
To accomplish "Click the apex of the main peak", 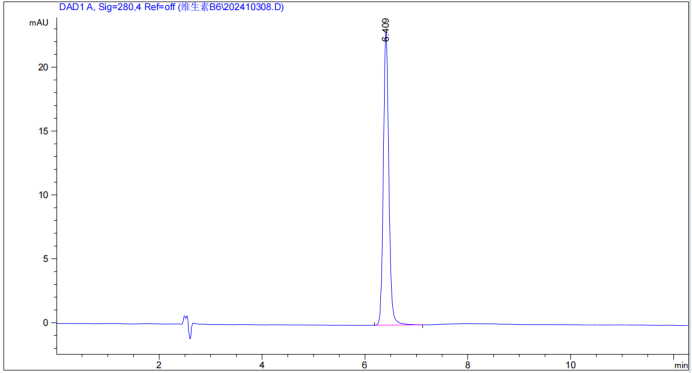I will (x=386, y=42).
